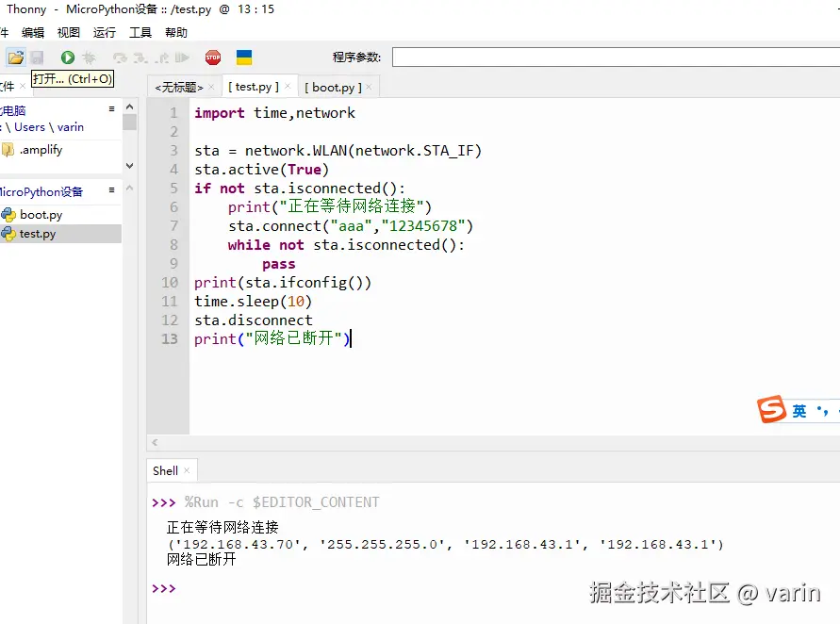Click the 程序参数 input field

[x=613, y=57]
